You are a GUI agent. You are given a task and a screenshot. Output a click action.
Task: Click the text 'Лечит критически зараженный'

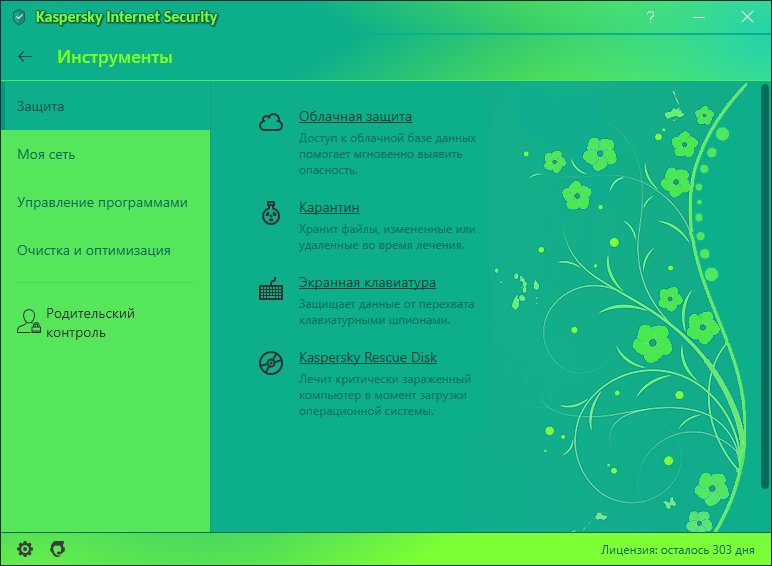pyautogui.click(x=385, y=379)
